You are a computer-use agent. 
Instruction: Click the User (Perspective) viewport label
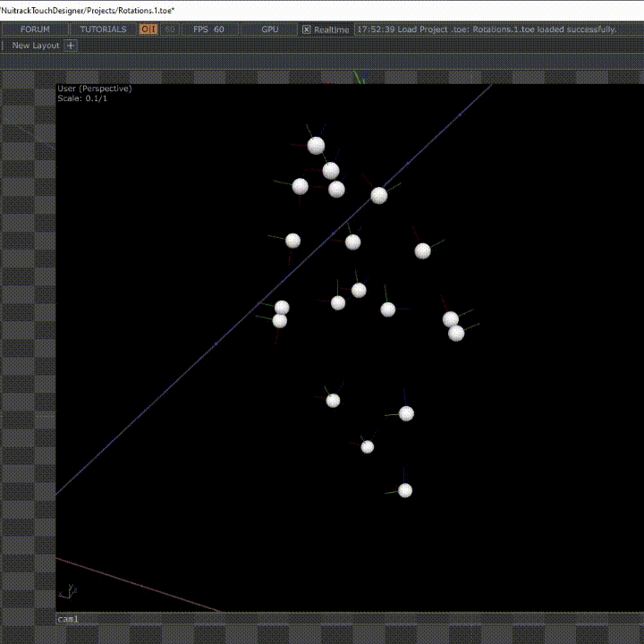tap(95, 89)
